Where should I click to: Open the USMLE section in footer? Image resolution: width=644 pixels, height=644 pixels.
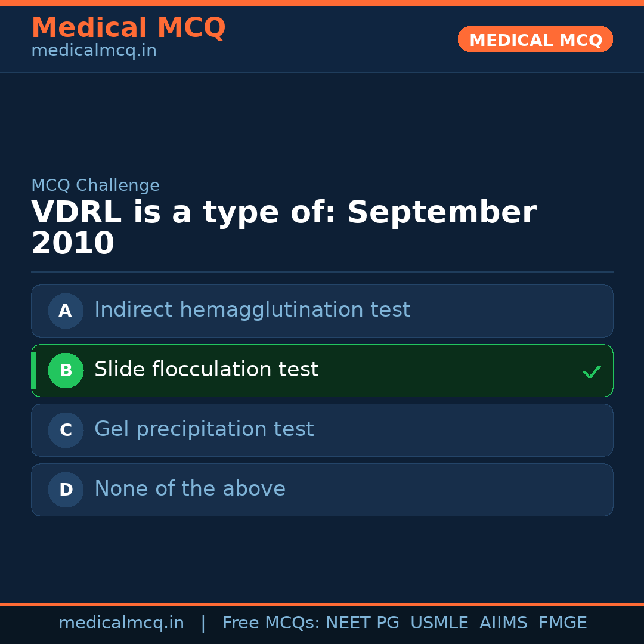[x=439, y=623]
